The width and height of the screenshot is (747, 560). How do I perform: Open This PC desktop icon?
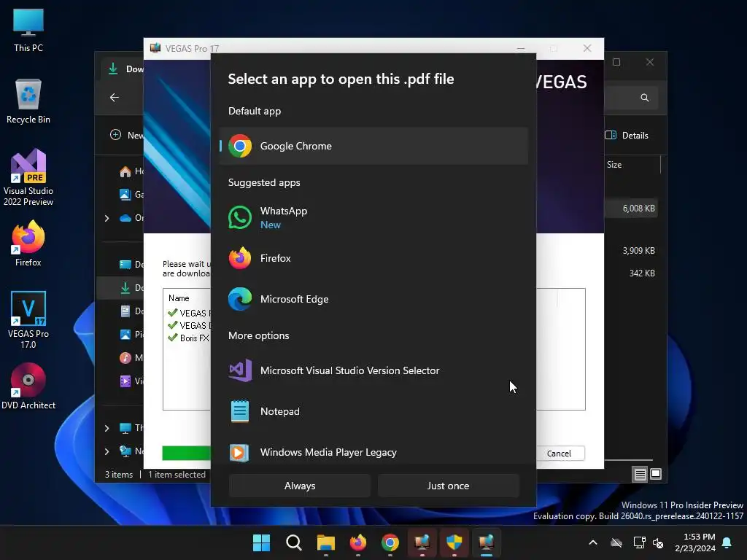click(x=28, y=30)
